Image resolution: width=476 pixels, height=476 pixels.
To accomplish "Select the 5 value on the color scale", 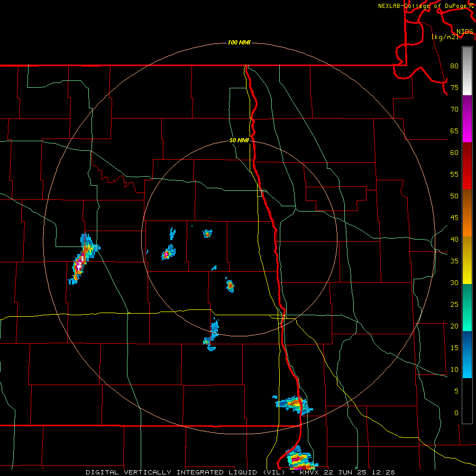I will pos(456,391).
